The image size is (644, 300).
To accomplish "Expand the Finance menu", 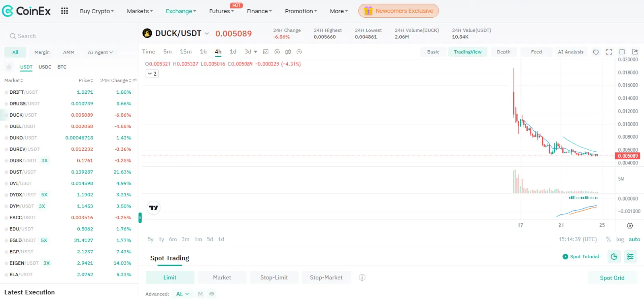I will click(259, 11).
